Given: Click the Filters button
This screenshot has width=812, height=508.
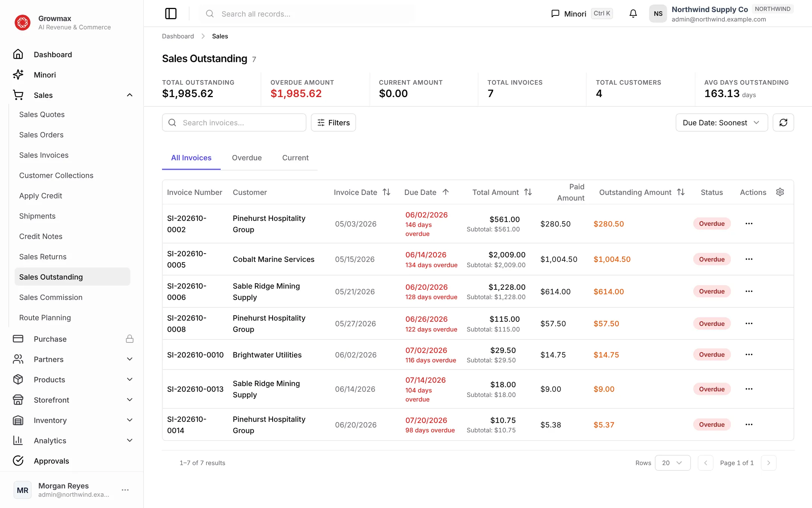Looking at the screenshot, I should 333,123.
